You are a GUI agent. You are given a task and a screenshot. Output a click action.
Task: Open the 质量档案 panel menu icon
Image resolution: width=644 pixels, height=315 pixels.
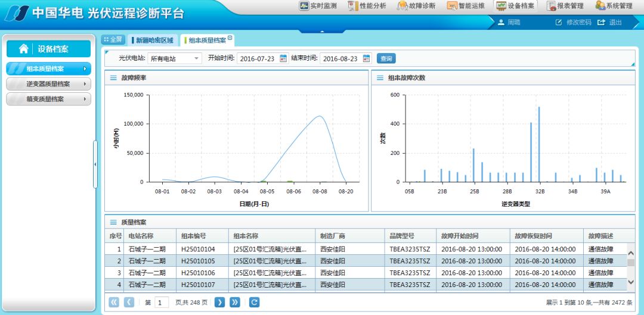(x=113, y=222)
